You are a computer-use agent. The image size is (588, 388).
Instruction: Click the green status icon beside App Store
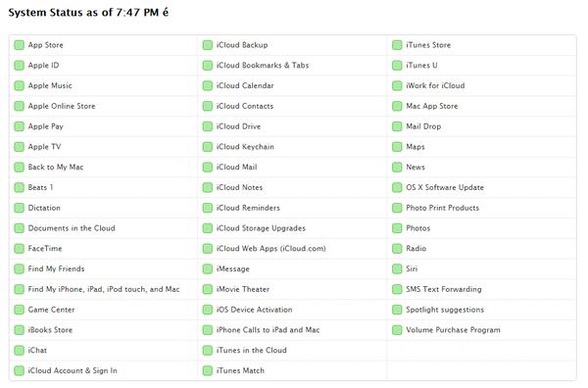20,45
